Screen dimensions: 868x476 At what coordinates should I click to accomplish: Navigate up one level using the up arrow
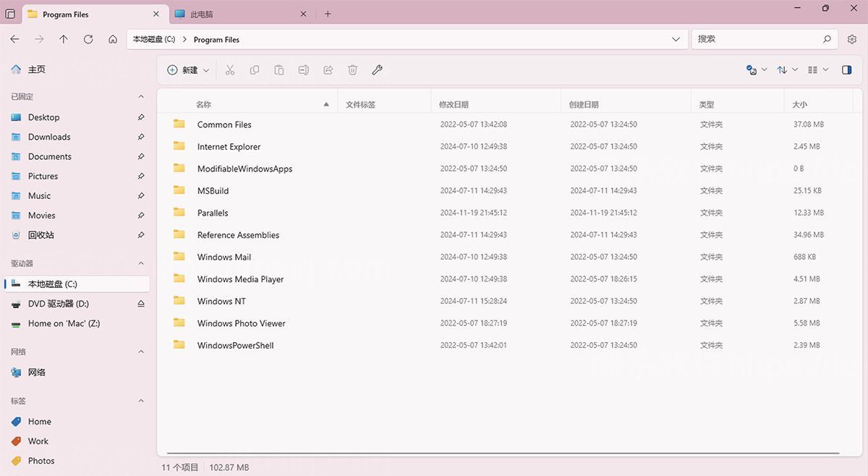pyautogui.click(x=64, y=39)
